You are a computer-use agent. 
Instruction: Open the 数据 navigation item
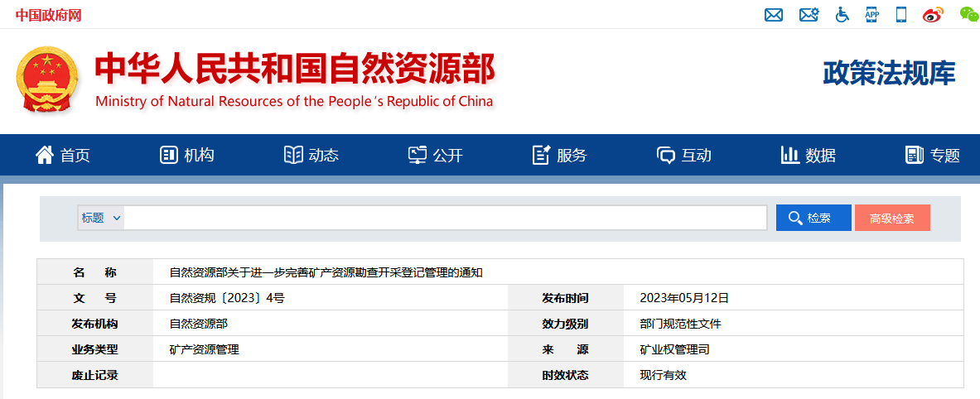pyautogui.click(x=809, y=155)
